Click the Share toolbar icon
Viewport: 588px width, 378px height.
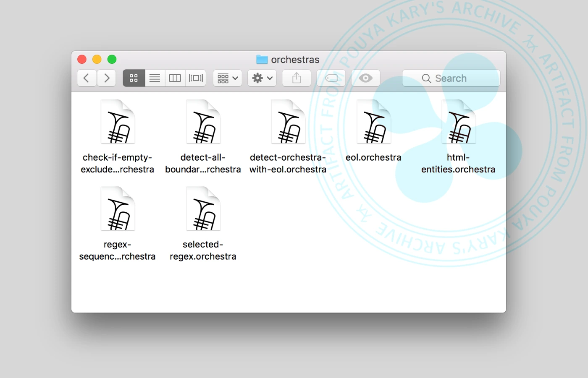click(x=297, y=78)
